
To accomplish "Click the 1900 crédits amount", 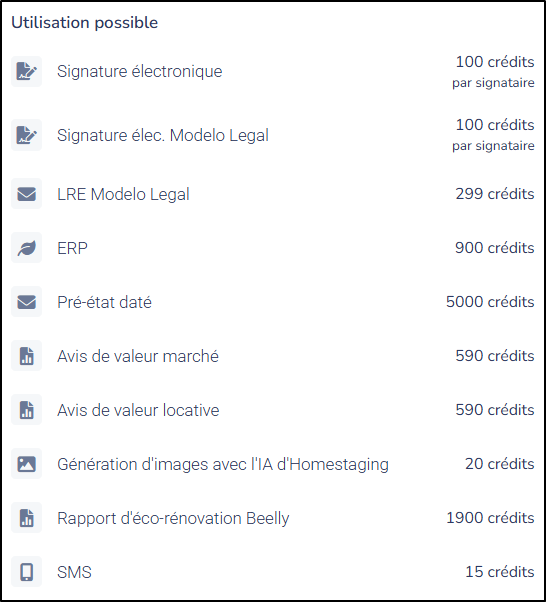I will click(x=490, y=518).
